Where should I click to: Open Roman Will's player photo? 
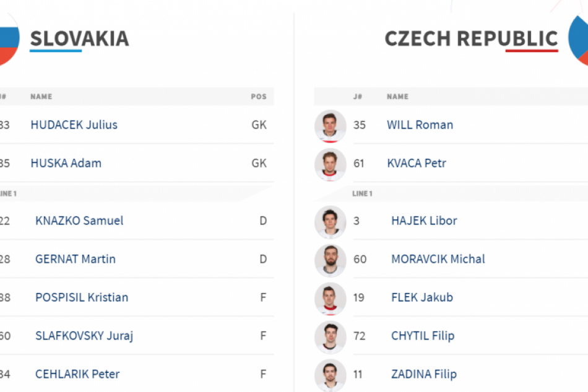tap(330, 126)
